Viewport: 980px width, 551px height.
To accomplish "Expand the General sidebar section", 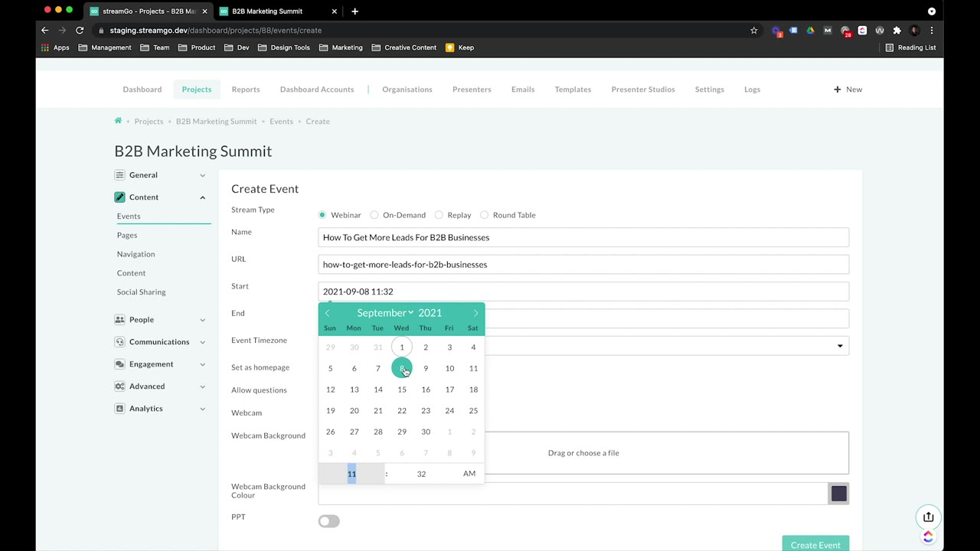I will point(202,175).
